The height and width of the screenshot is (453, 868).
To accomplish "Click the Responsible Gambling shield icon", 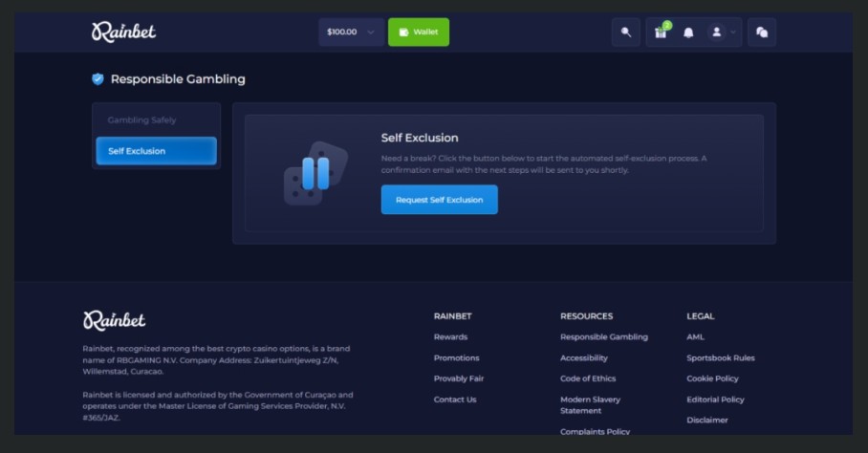I will 98,79.
